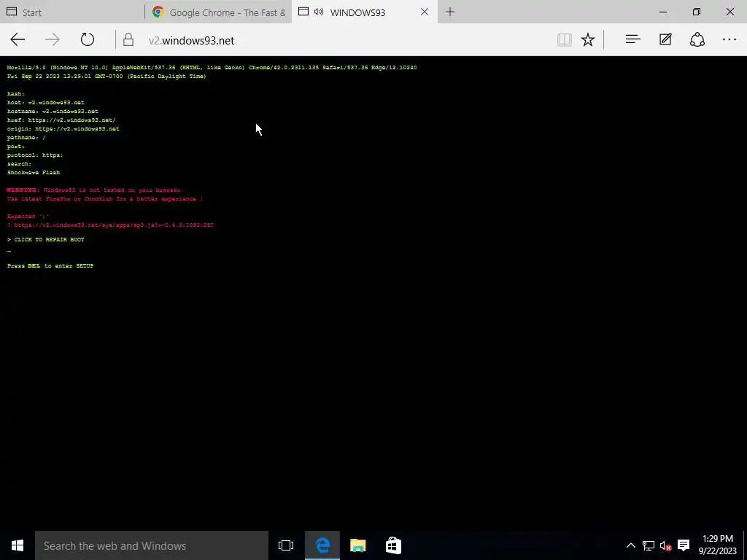The height and width of the screenshot is (560, 747).
Task: Click the 'Use latest Firefox or Chromium' line
Action: click(105, 198)
